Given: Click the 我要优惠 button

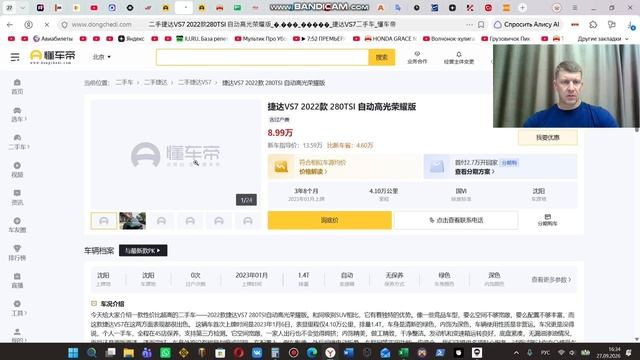Looking at the screenshot, I should click(548, 138).
